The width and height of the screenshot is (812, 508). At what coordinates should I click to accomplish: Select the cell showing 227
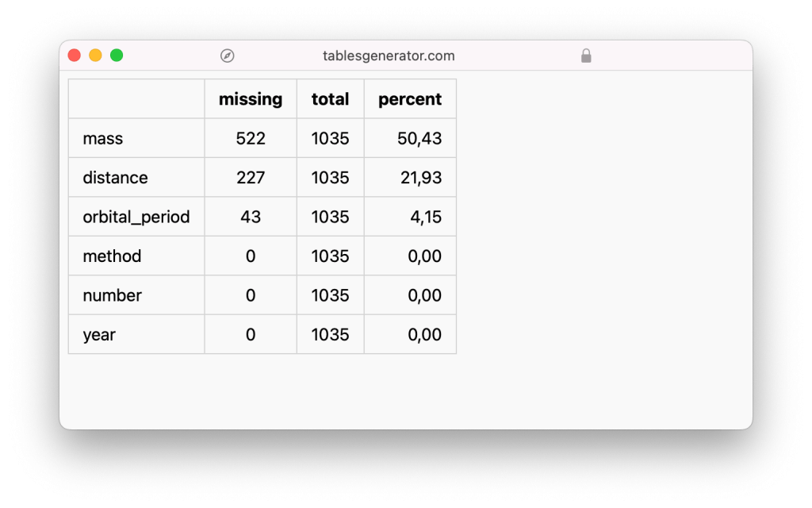[251, 178]
